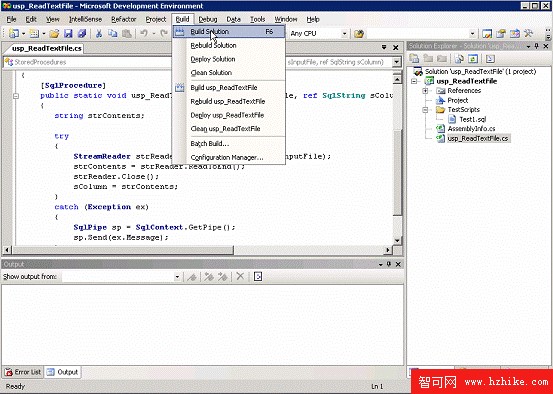Open the Properties Window toolbar icon

point(501,34)
